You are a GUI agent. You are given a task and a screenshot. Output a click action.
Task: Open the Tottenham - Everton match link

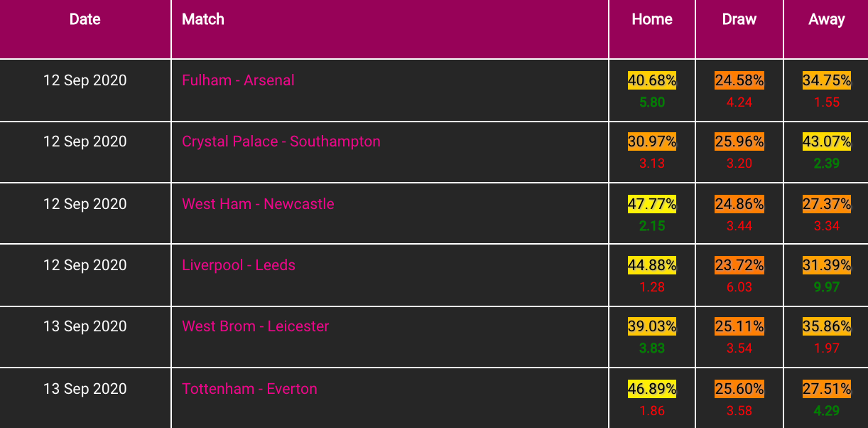(249, 389)
